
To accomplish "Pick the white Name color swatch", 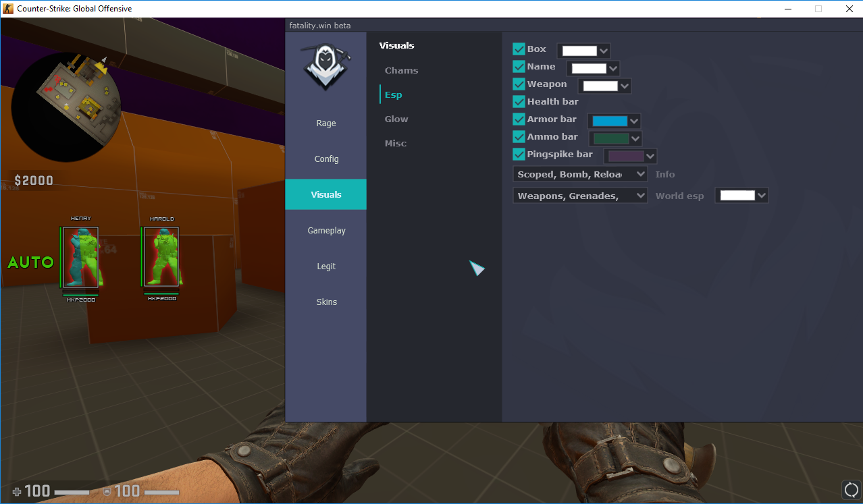I will (x=589, y=68).
